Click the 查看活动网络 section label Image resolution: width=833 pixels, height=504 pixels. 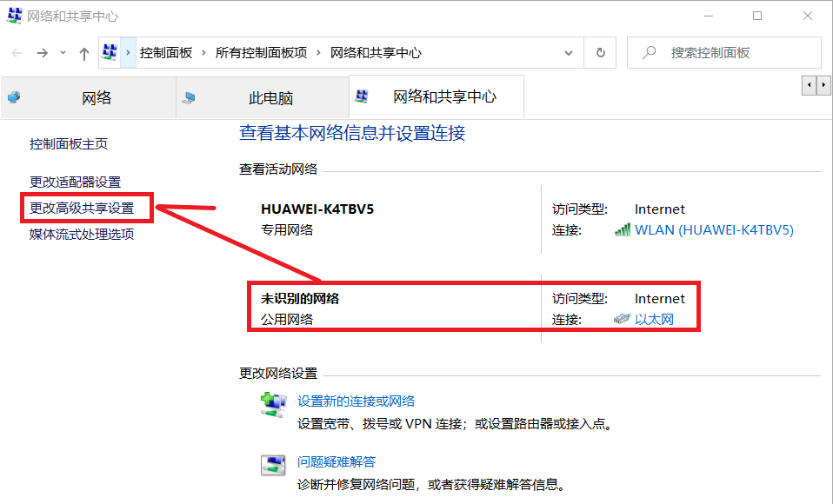[278, 169]
